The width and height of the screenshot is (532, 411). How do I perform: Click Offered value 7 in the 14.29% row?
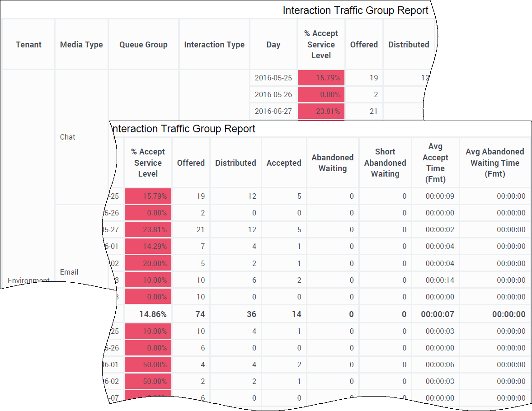tap(191, 246)
